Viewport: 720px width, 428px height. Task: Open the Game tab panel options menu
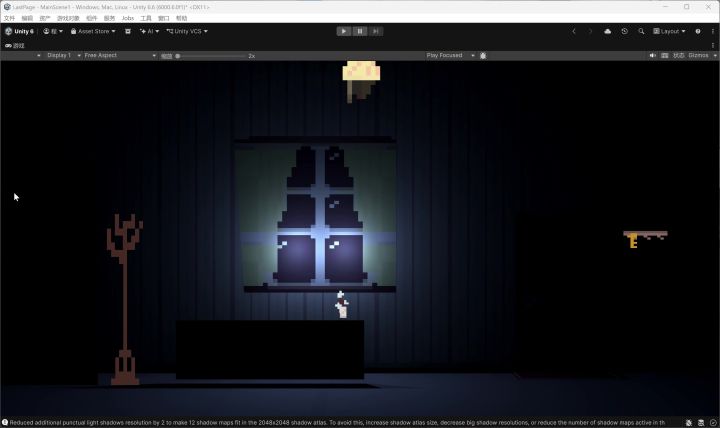[713, 45]
